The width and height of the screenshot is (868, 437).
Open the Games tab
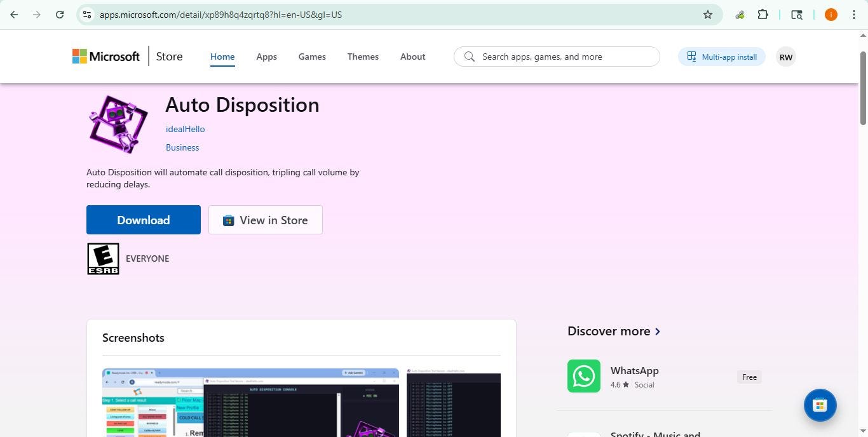[312, 57]
